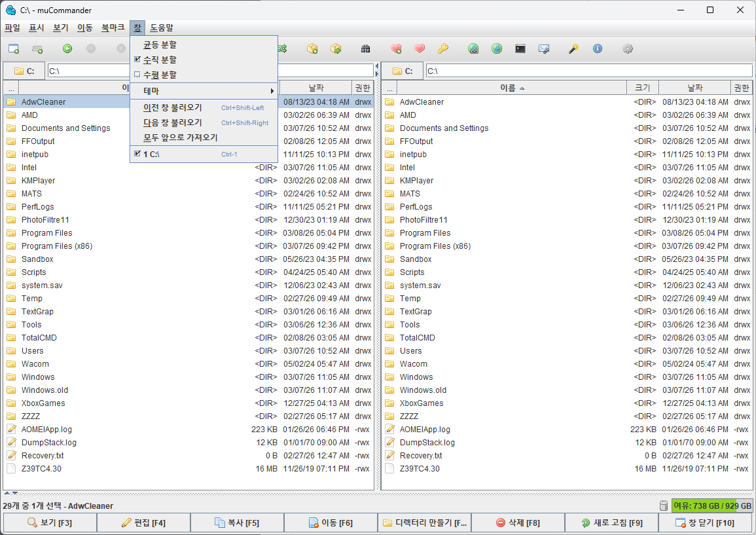Open left panel C: drive dropdown

(24, 71)
